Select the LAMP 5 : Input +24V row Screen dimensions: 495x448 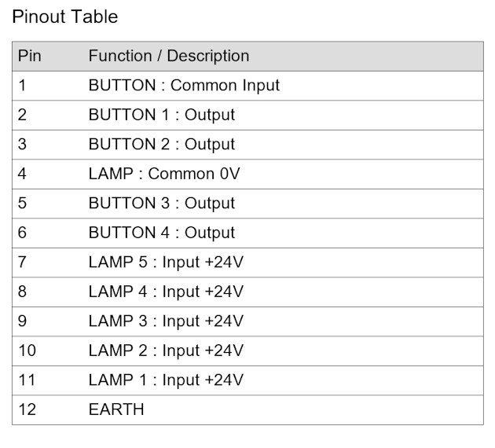coord(247,263)
